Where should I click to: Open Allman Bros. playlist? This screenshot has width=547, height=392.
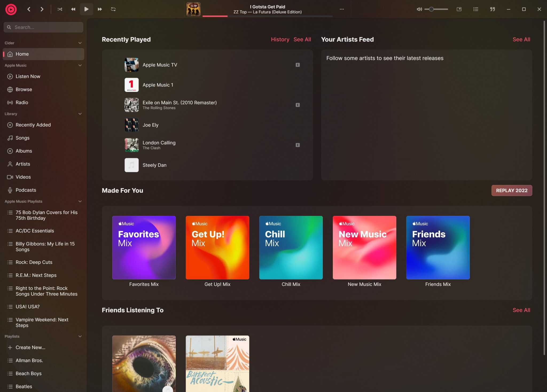click(x=43, y=361)
